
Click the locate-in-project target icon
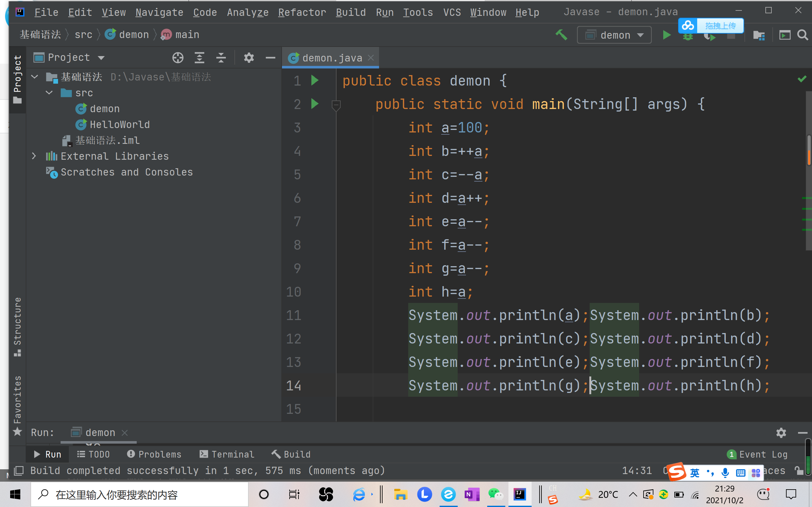tap(178, 58)
